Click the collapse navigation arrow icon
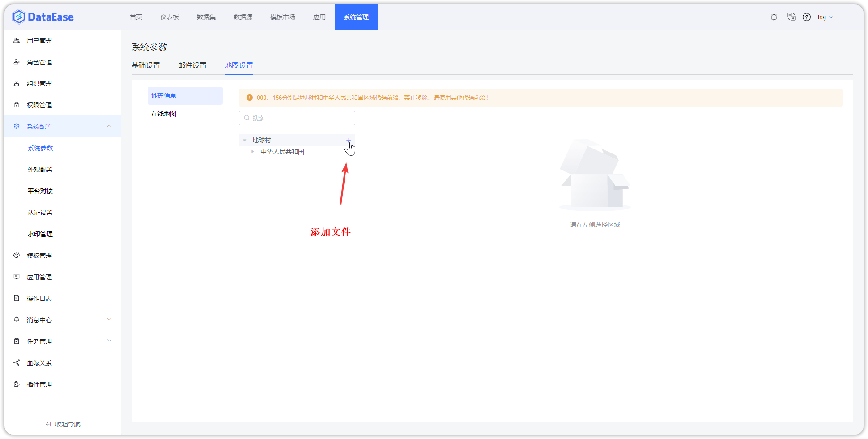868x439 pixels. coord(48,424)
